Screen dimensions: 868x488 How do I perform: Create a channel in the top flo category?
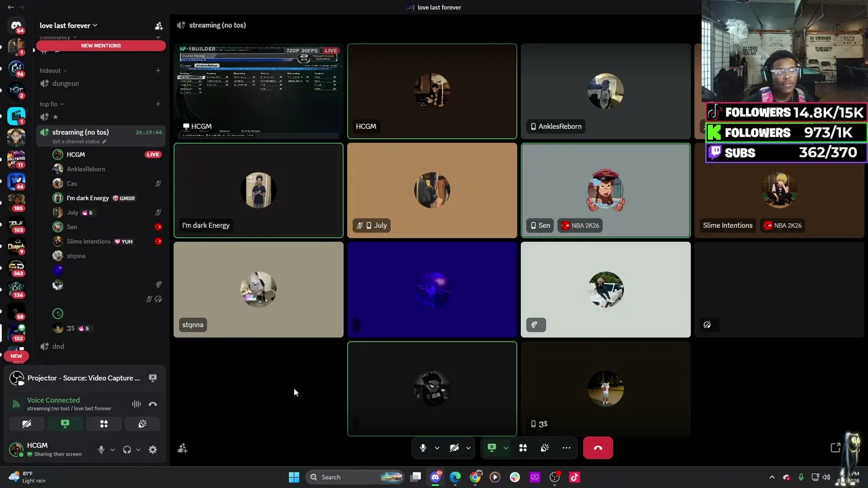158,104
